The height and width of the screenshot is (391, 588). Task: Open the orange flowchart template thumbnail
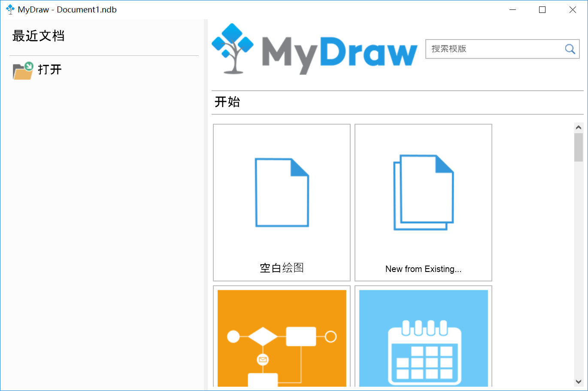point(282,338)
